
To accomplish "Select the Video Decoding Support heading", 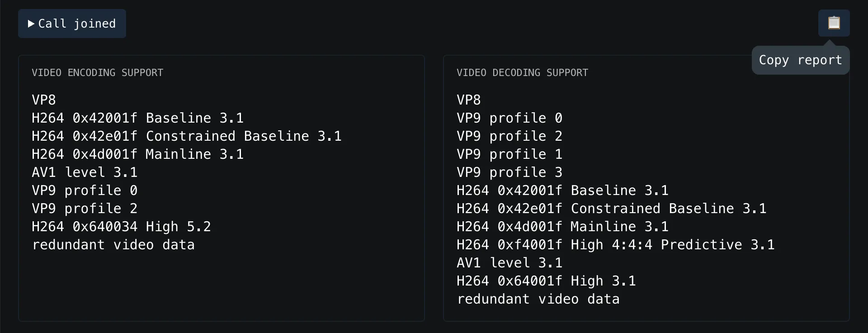I will (x=522, y=72).
